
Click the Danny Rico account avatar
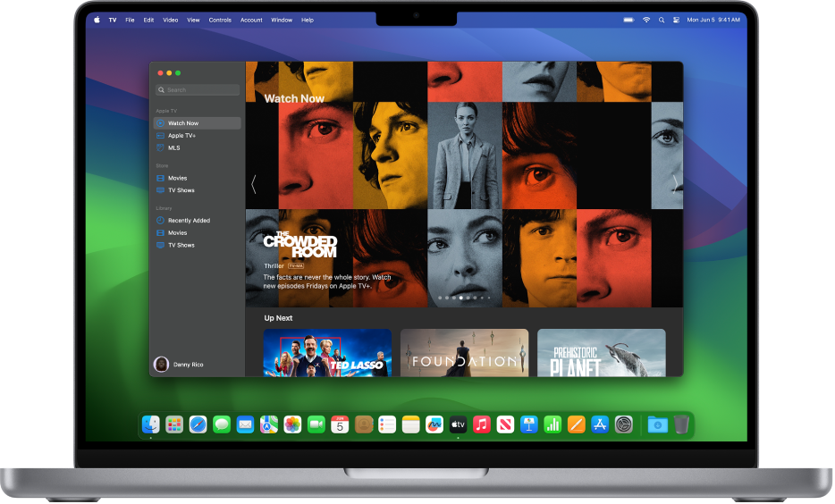[x=161, y=364]
